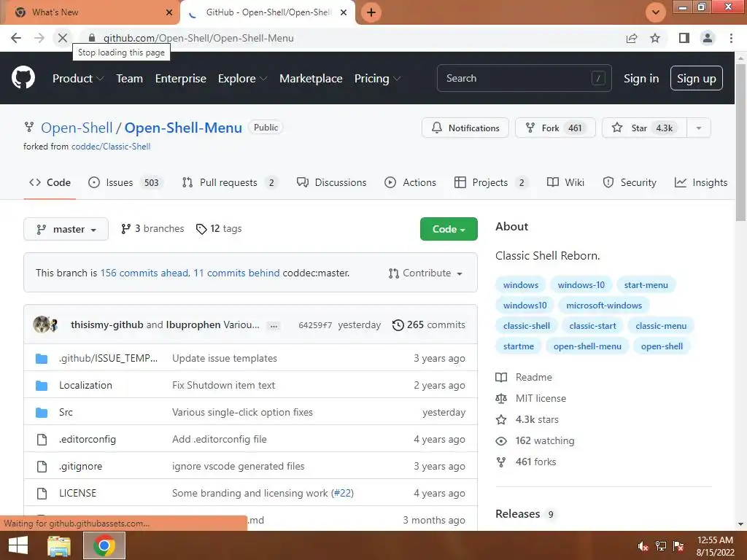Click the commit author avatars
This screenshot has width=747, height=560.
46,324
